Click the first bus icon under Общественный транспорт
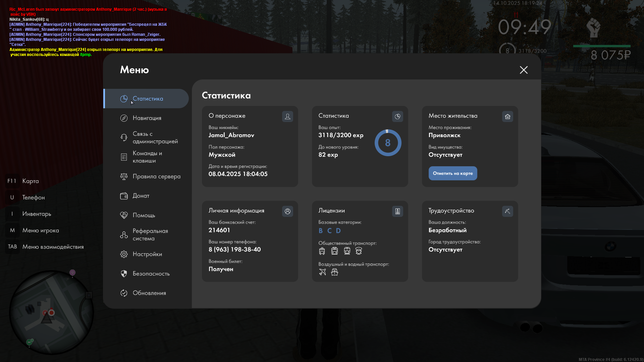Viewport: 644px width, 362px height. pos(322,251)
